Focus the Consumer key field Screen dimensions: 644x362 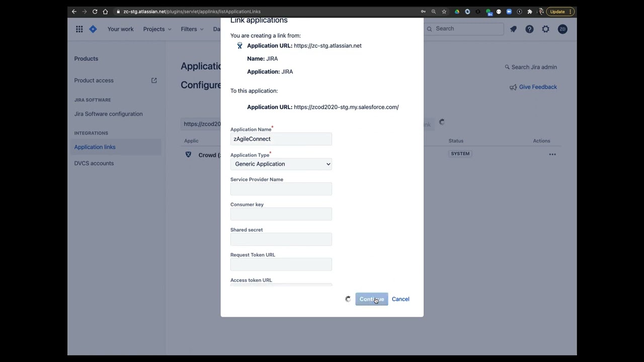click(281, 214)
